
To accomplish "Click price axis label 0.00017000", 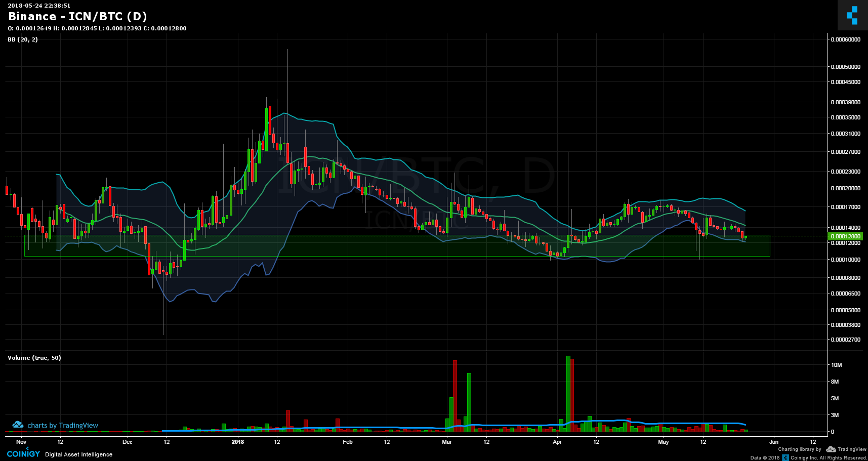I will [845, 207].
